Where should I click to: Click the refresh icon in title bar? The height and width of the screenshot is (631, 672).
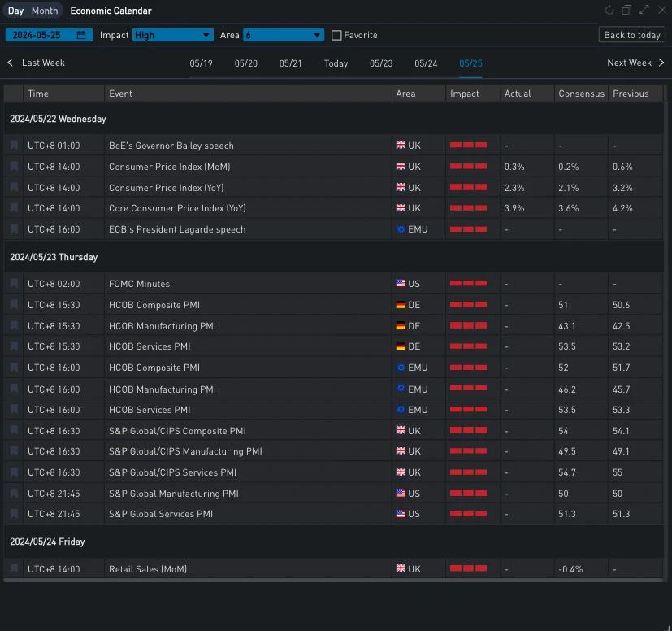click(x=609, y=11)
